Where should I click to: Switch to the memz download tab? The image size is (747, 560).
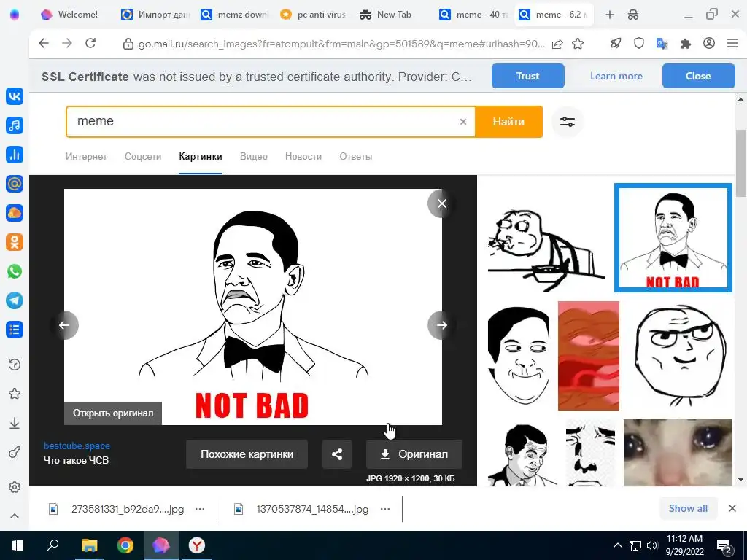coord(234,15)
